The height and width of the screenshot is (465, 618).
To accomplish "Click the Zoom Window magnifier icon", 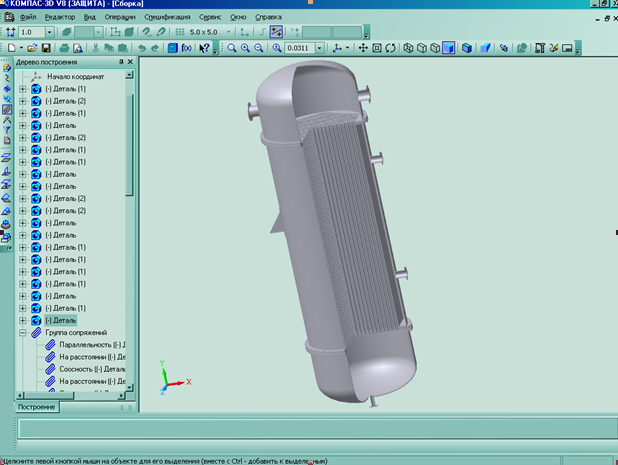I will pos(232,48).
